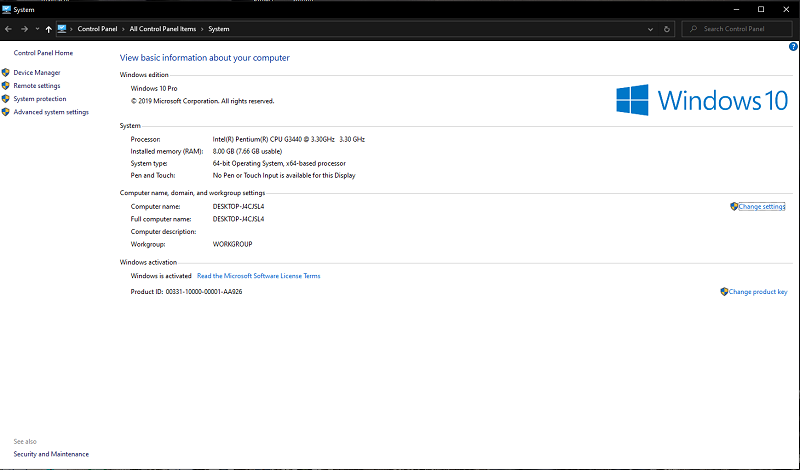Screen dimensions: 800x470
Task: Click shield icon beside Advanced system settings
Action: point(6,112)
